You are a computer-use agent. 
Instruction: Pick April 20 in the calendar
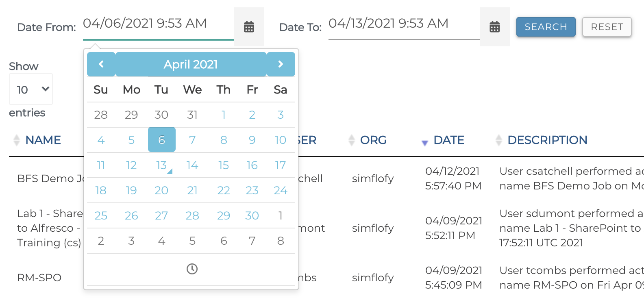pyautogui.click(x=161, y=190)
